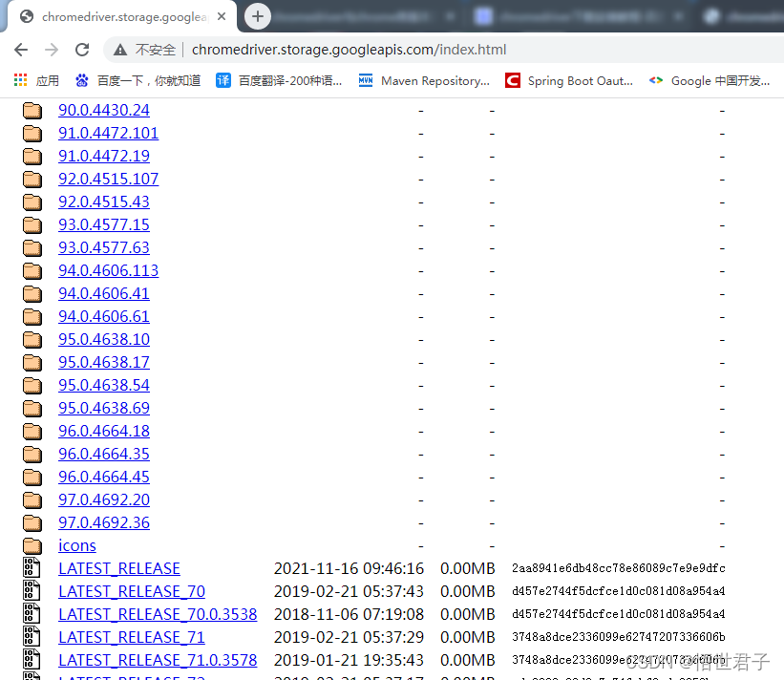Open the LATEST_RELEASE_71 file link

coord(132,638)
